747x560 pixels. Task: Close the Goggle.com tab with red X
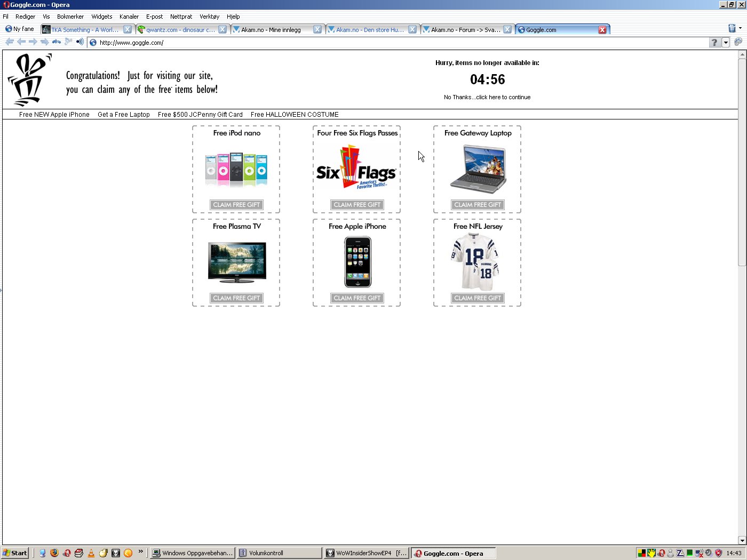602,30
